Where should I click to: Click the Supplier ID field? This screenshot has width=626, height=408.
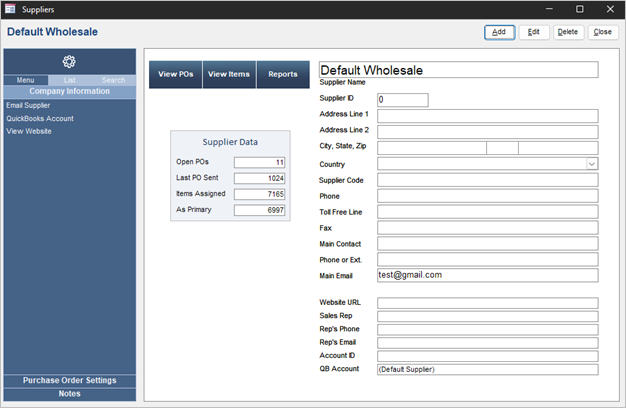tap(402, 100)
